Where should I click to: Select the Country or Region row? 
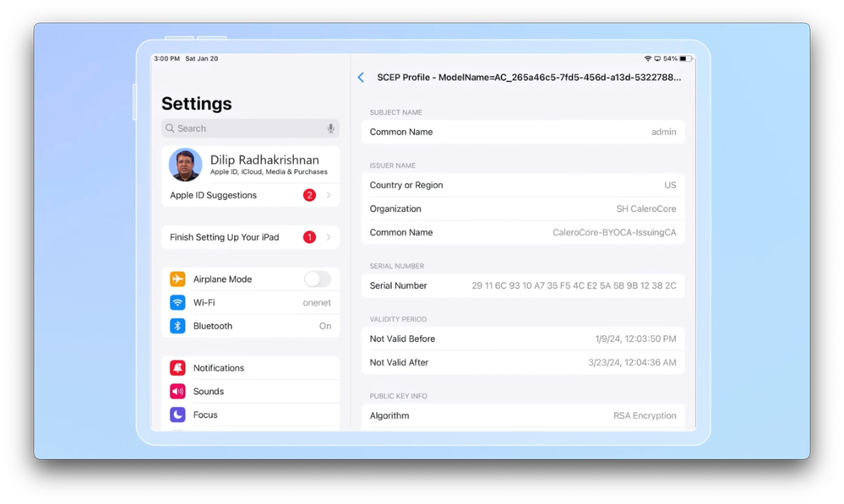pyautogui.click(x=523, y=185)
